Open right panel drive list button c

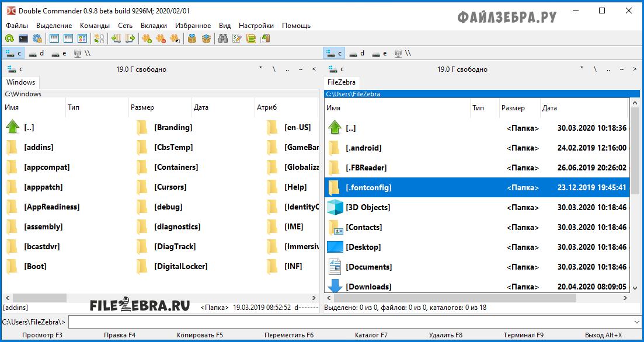click(x=336, y=69)
